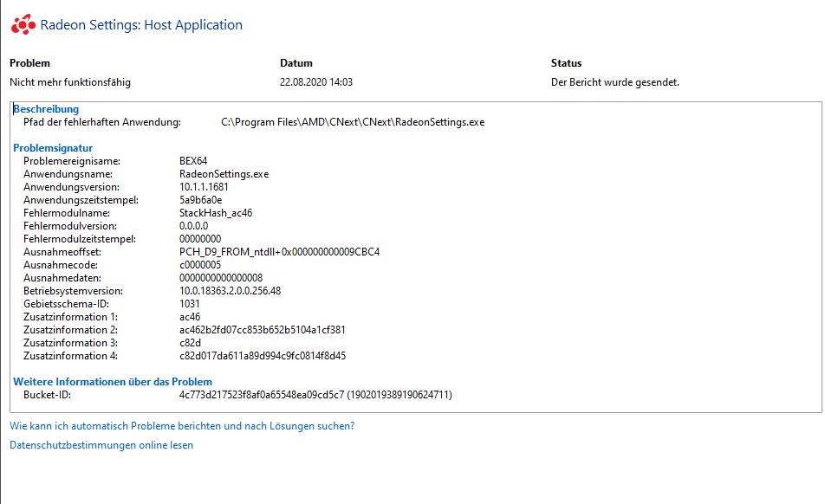
Task: Click the Zusatzinformation 2 label
Action: tap(70, 330)
